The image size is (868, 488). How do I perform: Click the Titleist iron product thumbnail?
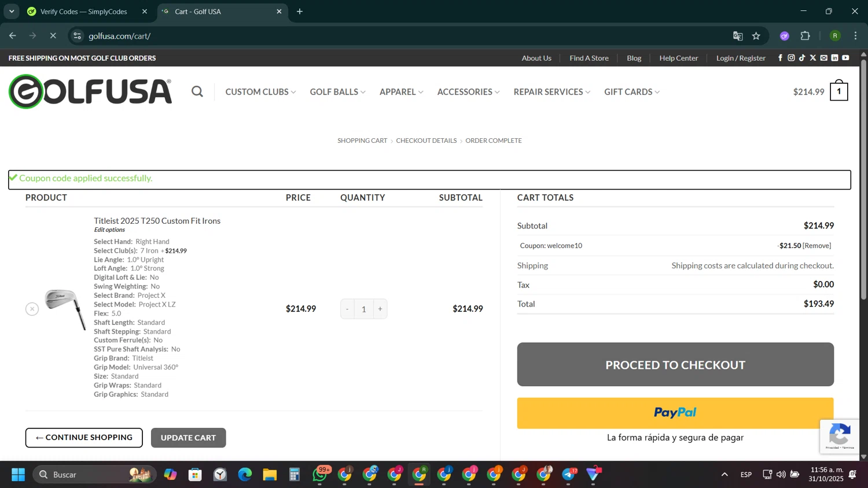click(x=65, y=309)
